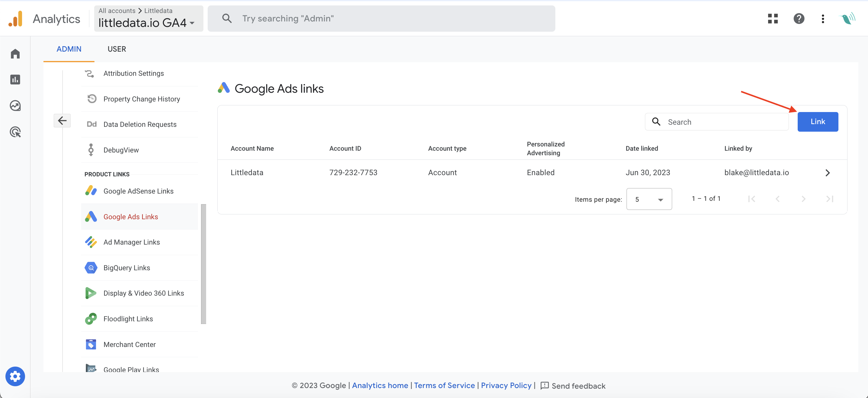Select Google Ads Links menu item
Viewport: 868px width, 398px height.
pos(139,217)
